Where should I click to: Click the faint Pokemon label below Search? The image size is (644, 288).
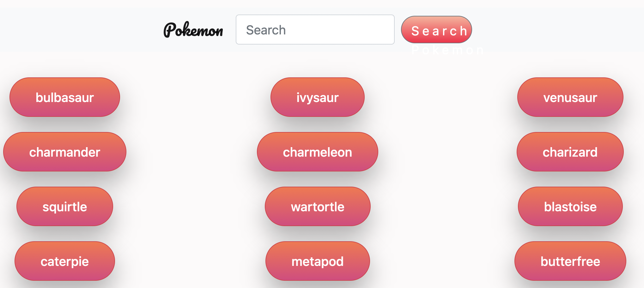[447, 50]
